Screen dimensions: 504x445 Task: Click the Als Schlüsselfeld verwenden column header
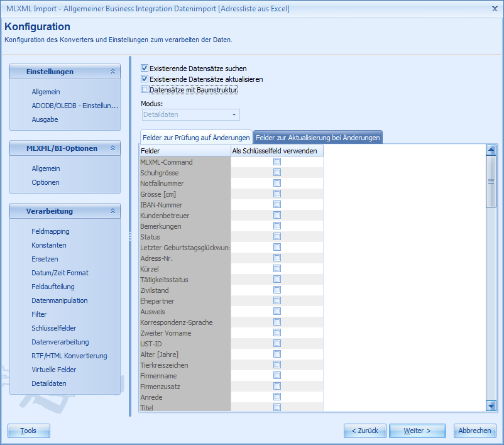[x=277, y=151]
